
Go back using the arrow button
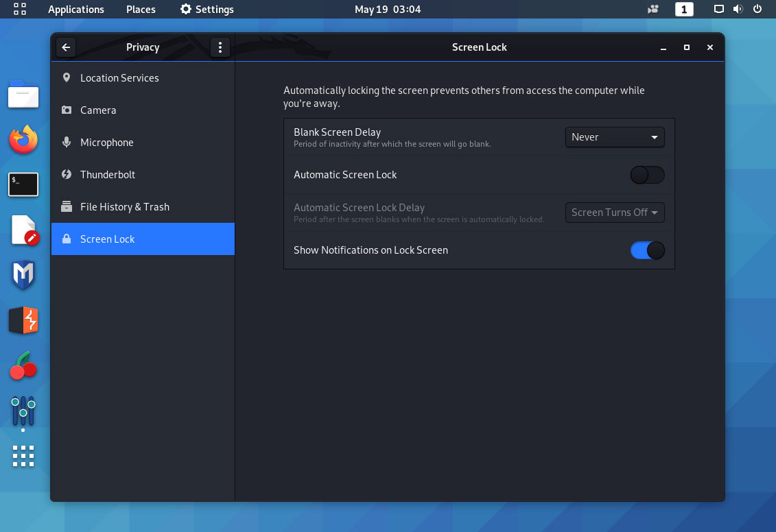click(x=66, y=47)
